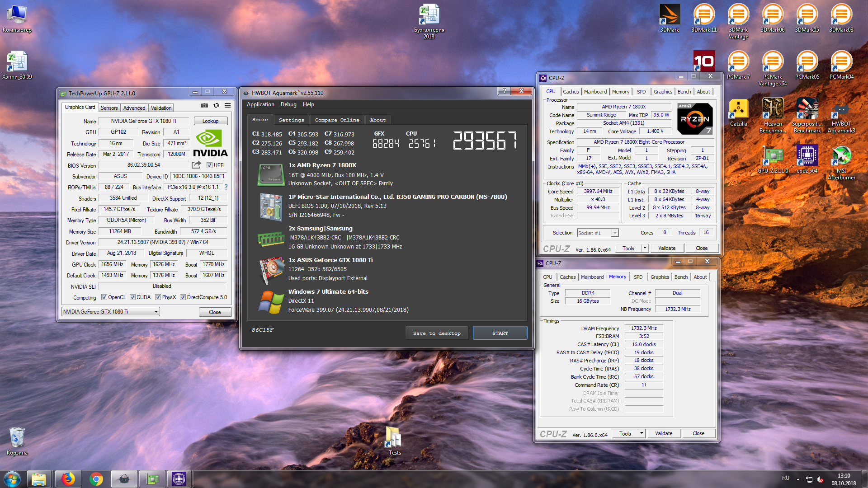The image size is (868, 488).
Task: Open the Бухгалтерия 2018 spreadsheet icon
Action: point(429,21)
